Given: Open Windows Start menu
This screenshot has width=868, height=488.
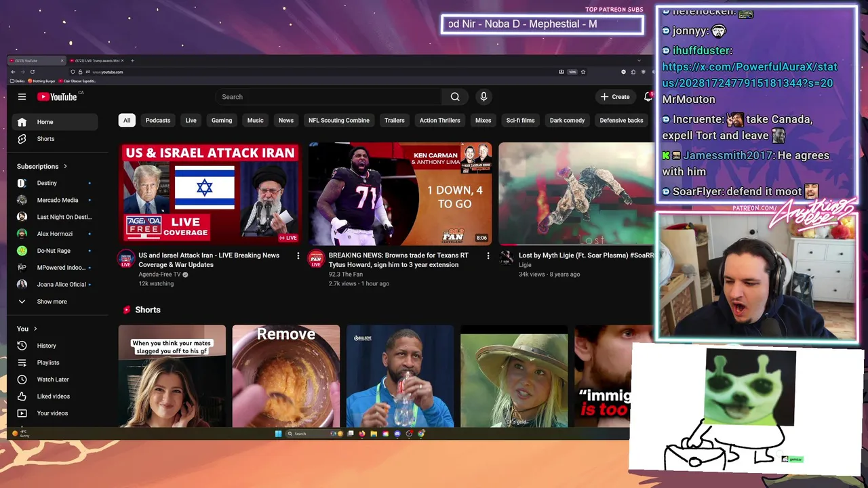Looking at the screenshot, I should click(278, 434).
